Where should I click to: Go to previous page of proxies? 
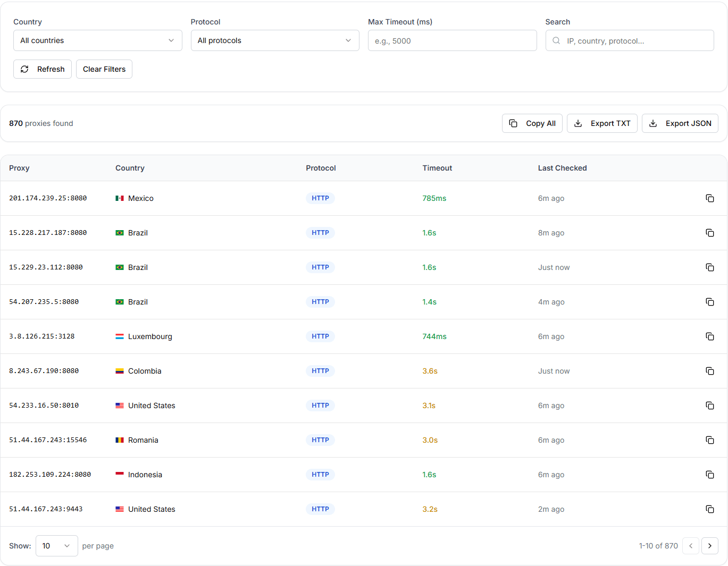[x=691, y=546]
